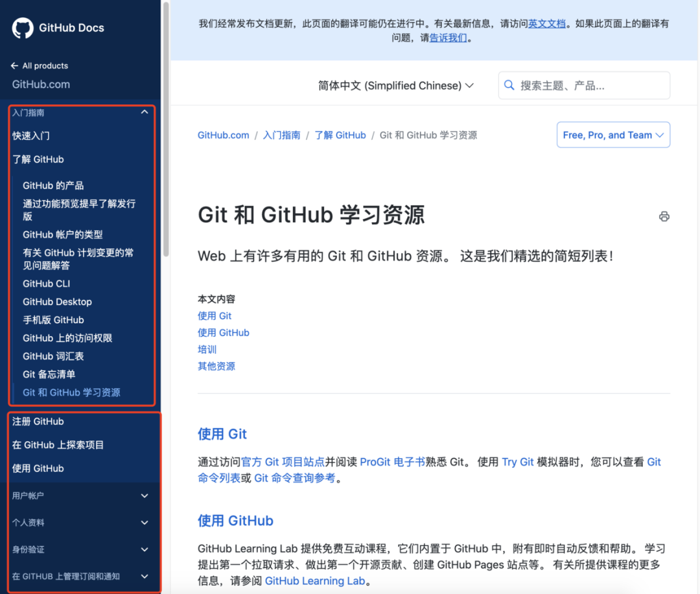700x594 pixels.
Task: Click the 使用 Git section heading
Action: tap(222, 434)
